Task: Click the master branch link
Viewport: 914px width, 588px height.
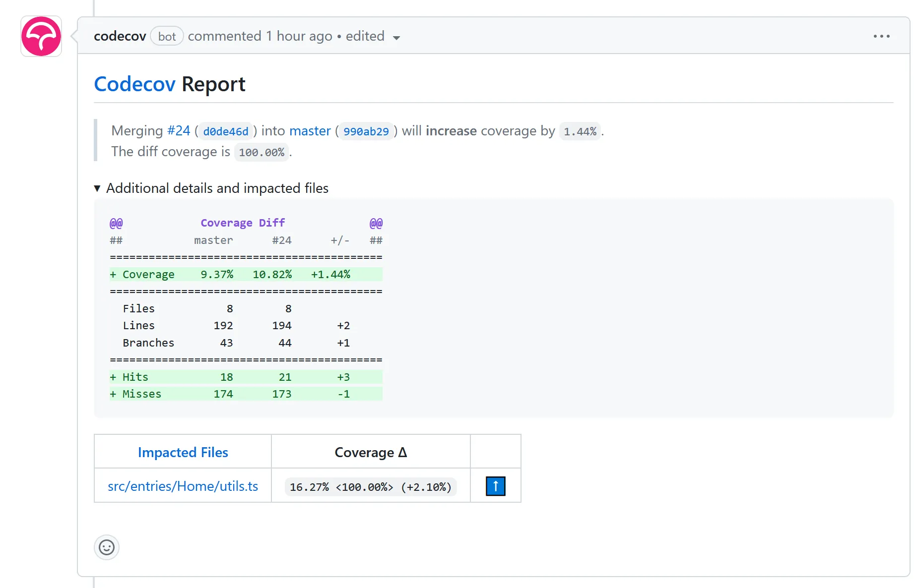Action: click(310, 131)
